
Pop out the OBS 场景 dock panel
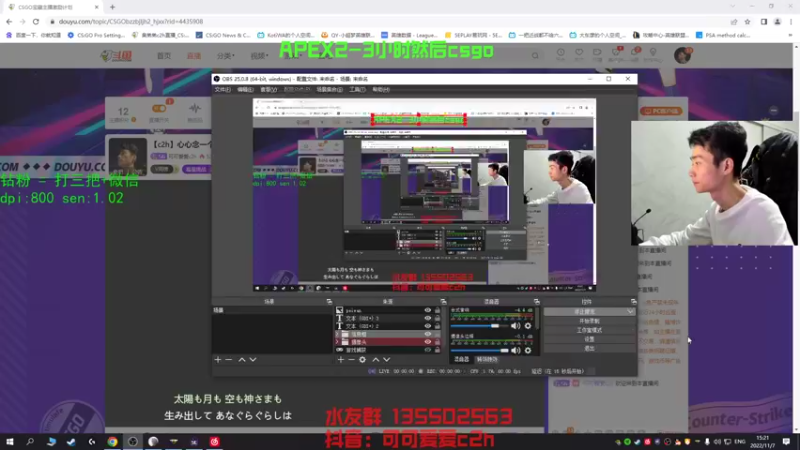(x=329, y=302)
